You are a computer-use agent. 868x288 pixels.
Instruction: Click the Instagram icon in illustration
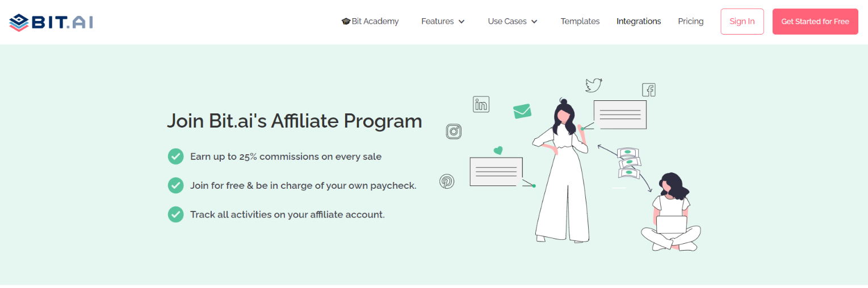[x=454, y=132]
